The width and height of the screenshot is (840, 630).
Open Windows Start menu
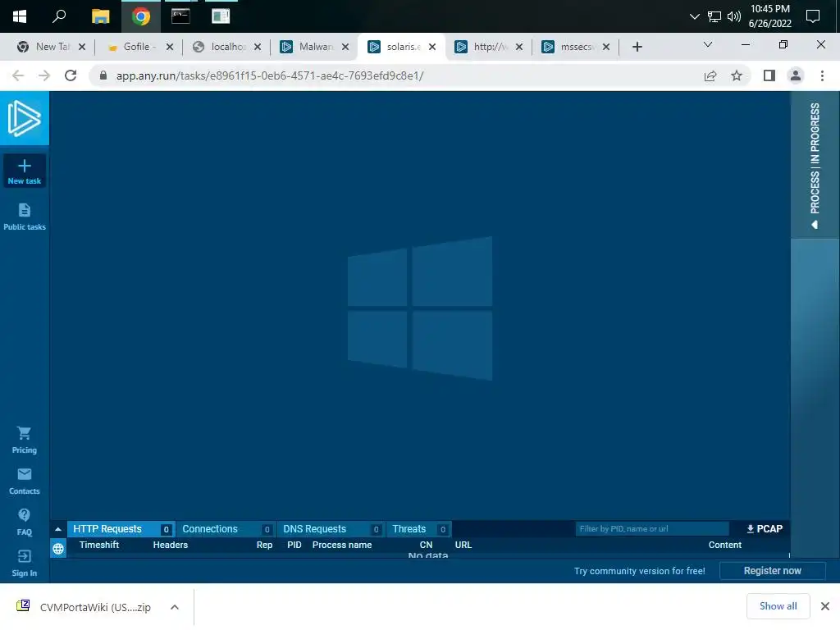[20, 16]
